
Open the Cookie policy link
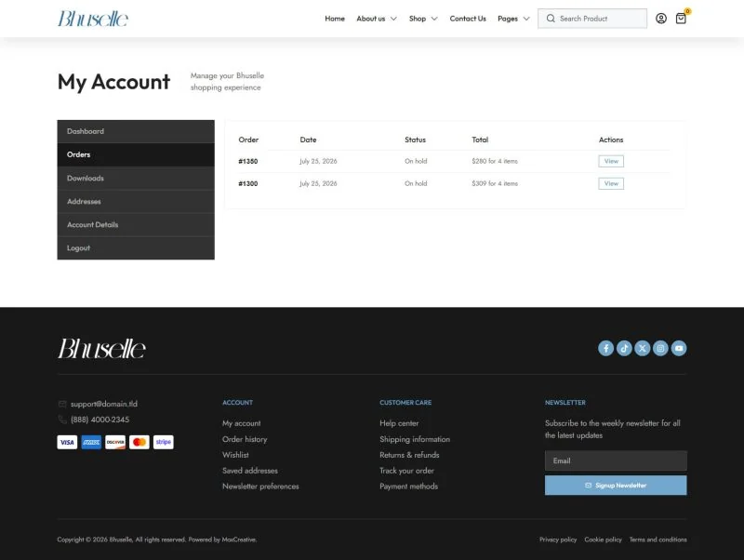(x=603, y=540)
